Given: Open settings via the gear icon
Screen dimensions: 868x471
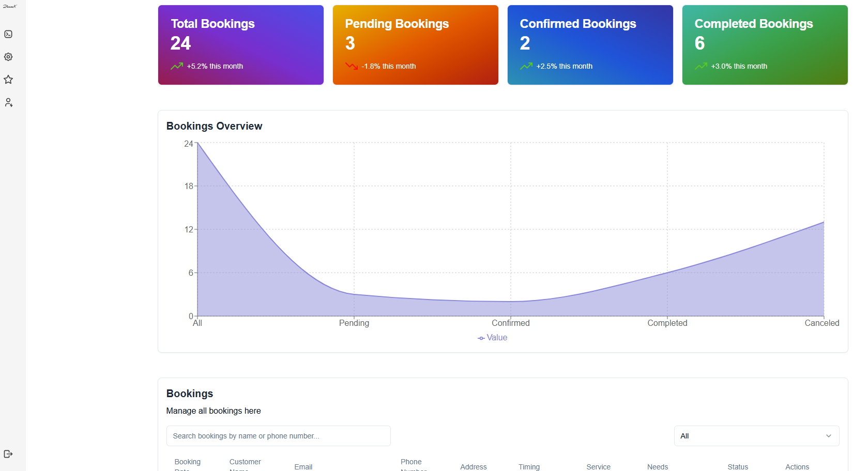Looking at the screenshot, I should 8,57.
